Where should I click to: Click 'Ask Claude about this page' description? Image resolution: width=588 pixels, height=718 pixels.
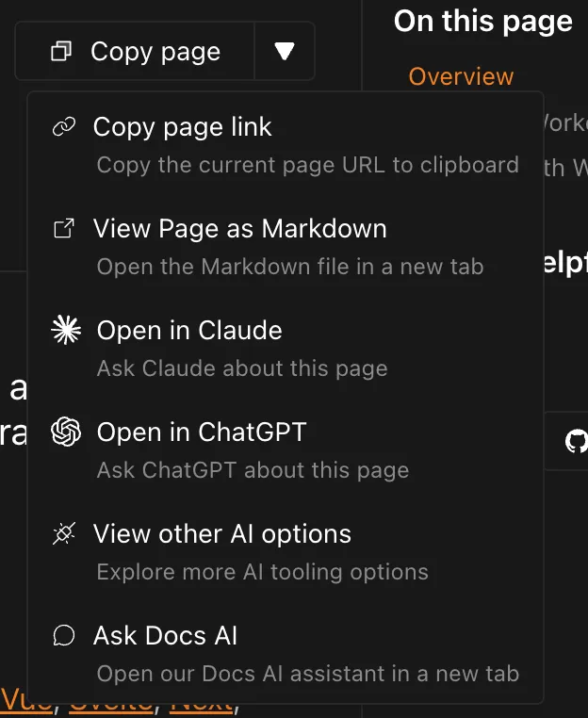242,367
